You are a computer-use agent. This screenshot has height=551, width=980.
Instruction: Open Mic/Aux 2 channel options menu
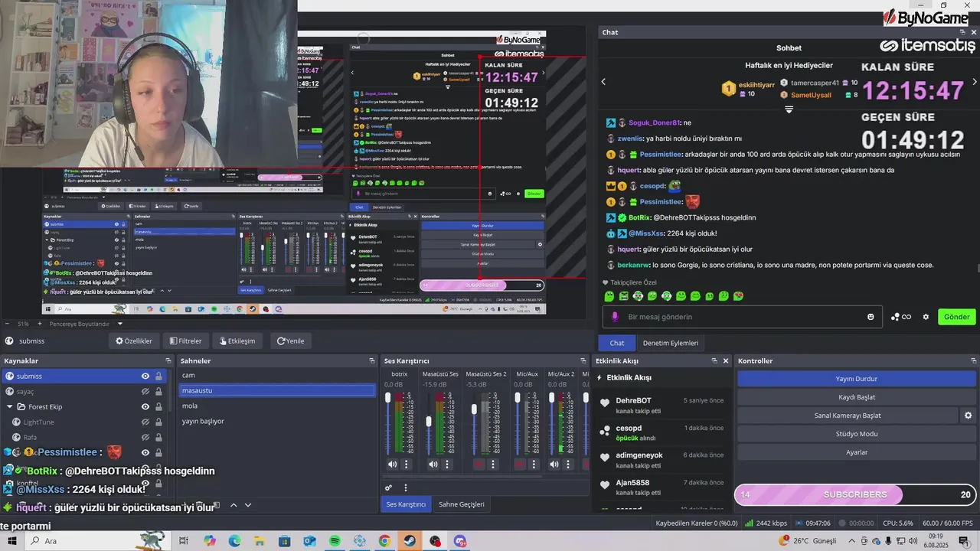pyautogui.click(x=567, y=464)
